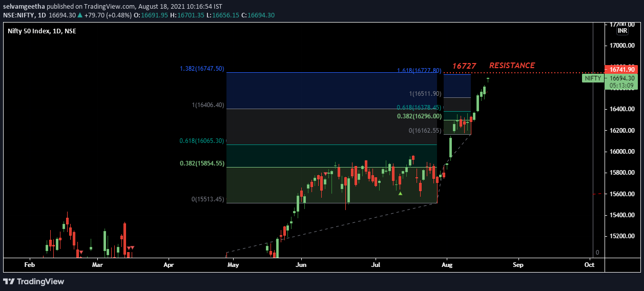The height and width of the screenshot is (291, 644).
Task: Click the 16000.00 price axis label
Action: click(621, 152)
